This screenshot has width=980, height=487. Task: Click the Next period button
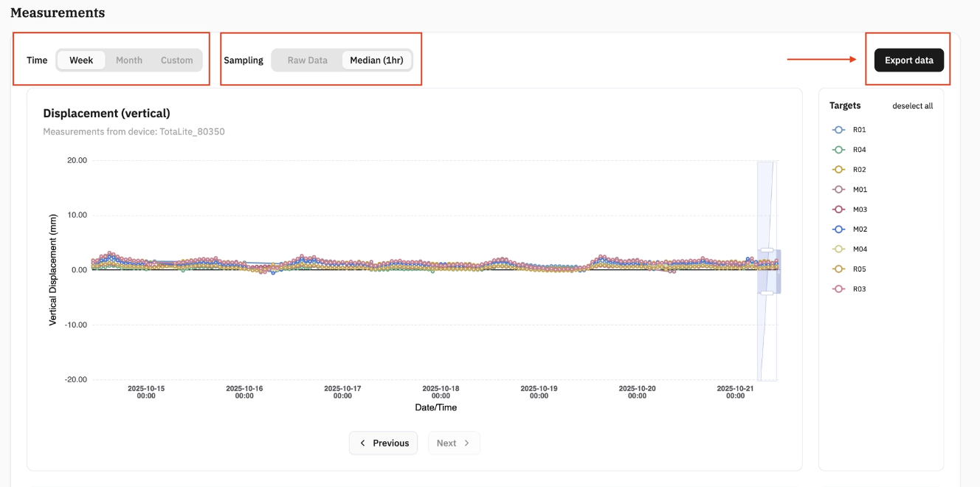click(454, 443)
